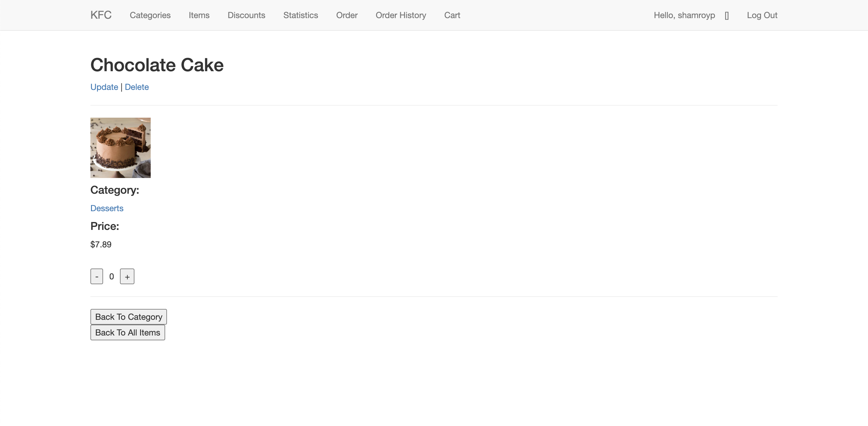The image size is (868, 426).
Task: Open the Discounts page
Action: [246, 15]
